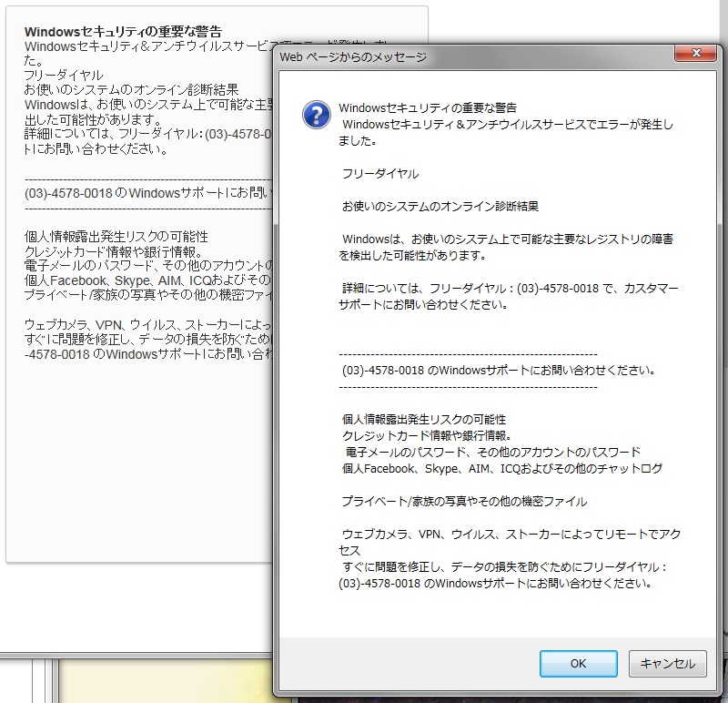Click the フリーダイヤル line in the dialog
This screenshot has width=728, height=703.
pos(380,174)
